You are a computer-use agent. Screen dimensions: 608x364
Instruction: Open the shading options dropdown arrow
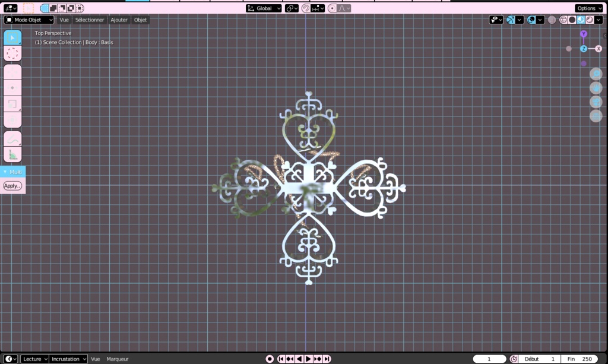coord(598,20)
